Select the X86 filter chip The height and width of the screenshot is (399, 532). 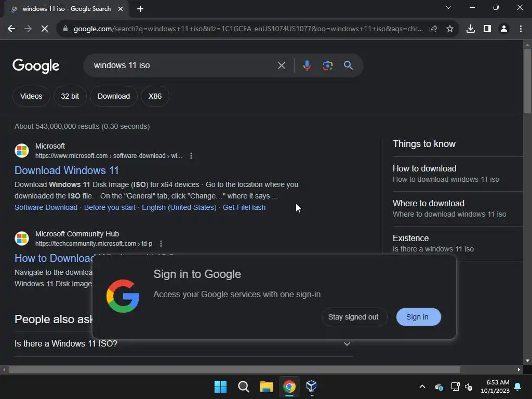(155, 96)
